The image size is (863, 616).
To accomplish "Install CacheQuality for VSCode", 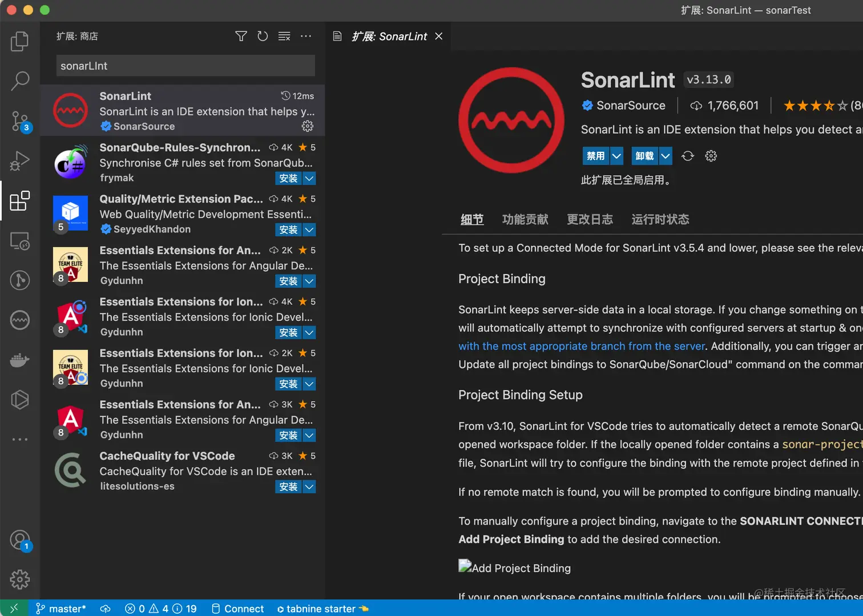I will (x=288, y=487).
